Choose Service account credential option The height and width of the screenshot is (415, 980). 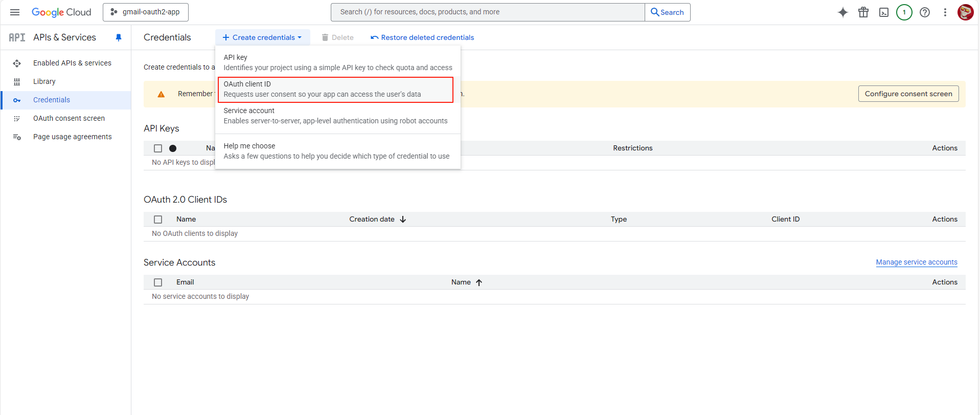coord(338,116)
